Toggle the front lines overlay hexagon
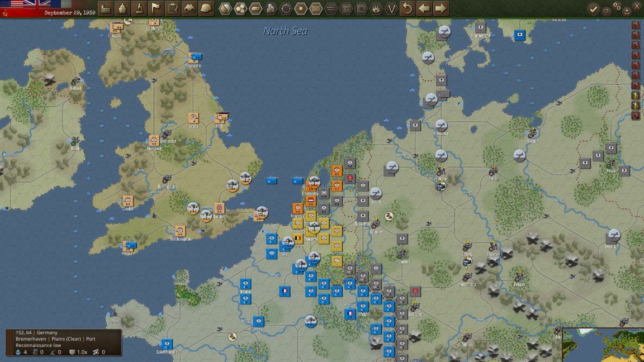Image resolution: width=644 pixels, height=362 pixels. pyautogui.click(x=331, y=8)
